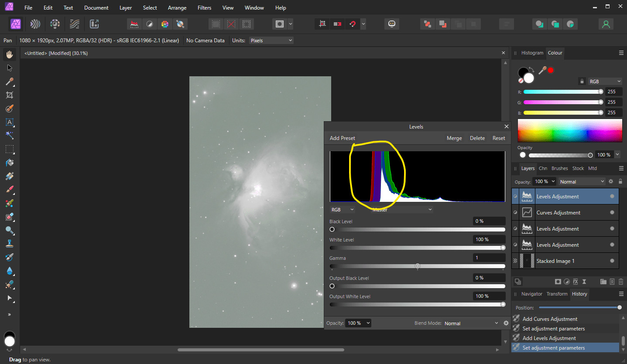Screen dimensions: 627x364
Task: Select the Move tool arrow
Action: tap(10, 68)
